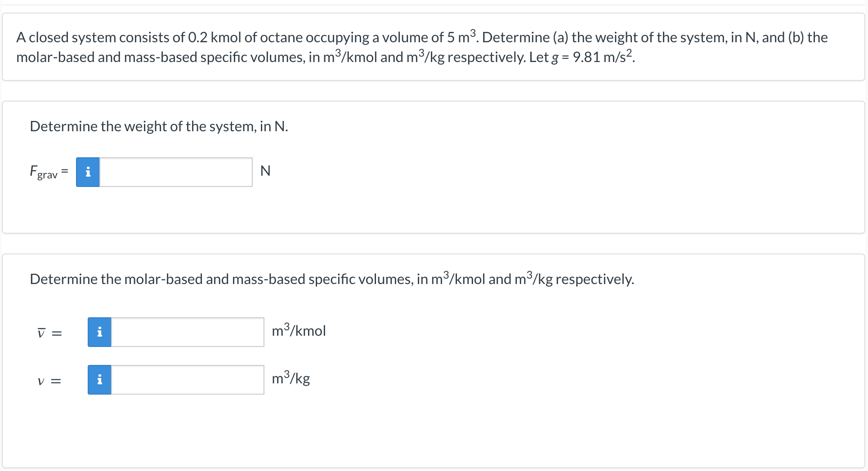Viewport: 868px width, 471px height.
Task: Click inside the mass-based specific volume answer box
Action: point(188,380)
